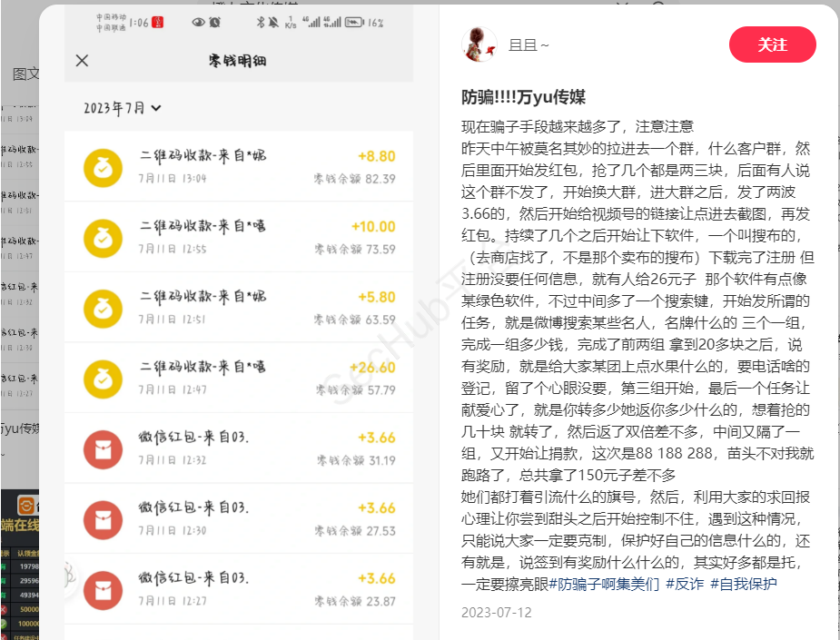The height and width of the screenshot is (640, 840).
Task: Switch to the 图文 tab in the background
Action: point(25,74)
